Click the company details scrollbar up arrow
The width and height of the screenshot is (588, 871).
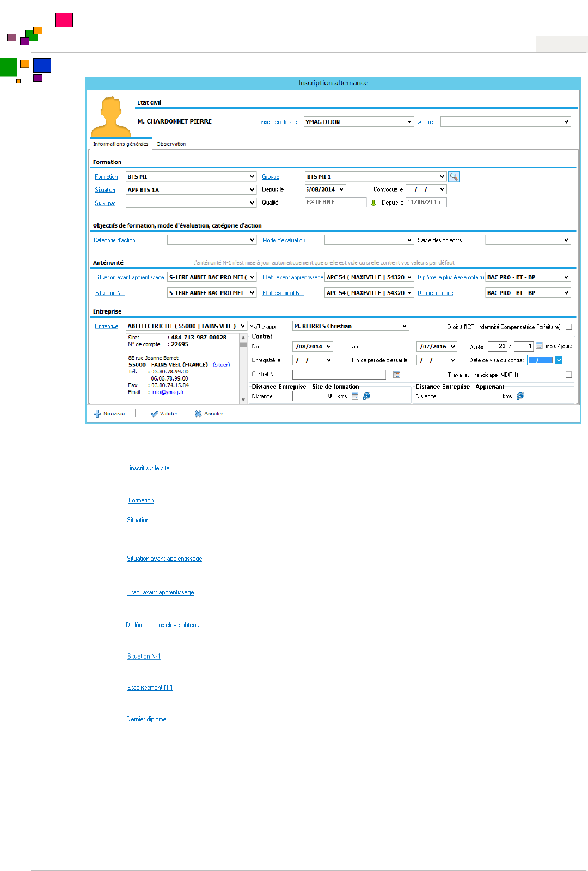tap(243, 338)
